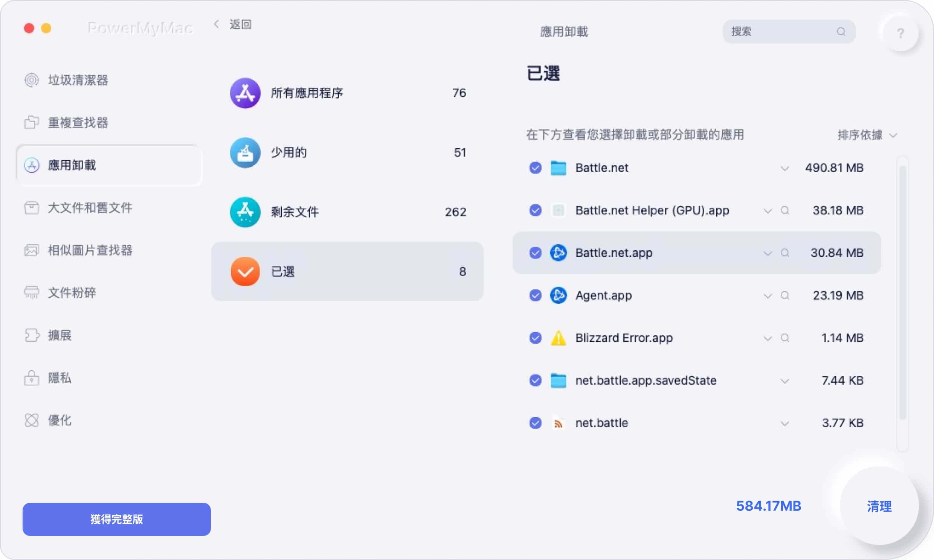Click the orange 已選 checkmark icon

click(x=245, y=271)
